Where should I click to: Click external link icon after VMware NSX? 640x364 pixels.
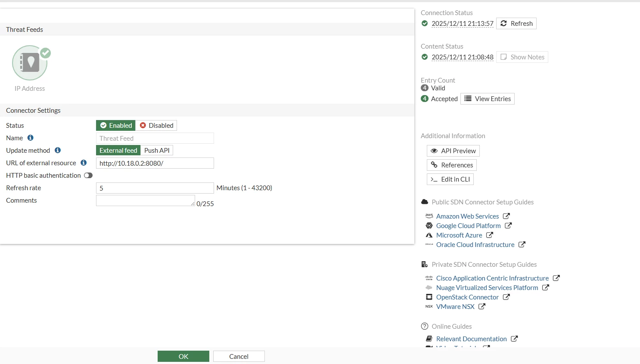click(482, 306)
